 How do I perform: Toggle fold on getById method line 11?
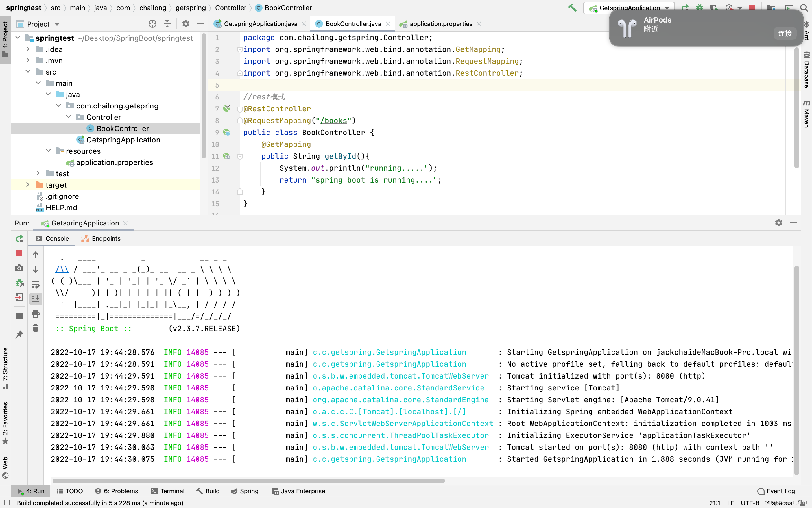tap(240, 157)
